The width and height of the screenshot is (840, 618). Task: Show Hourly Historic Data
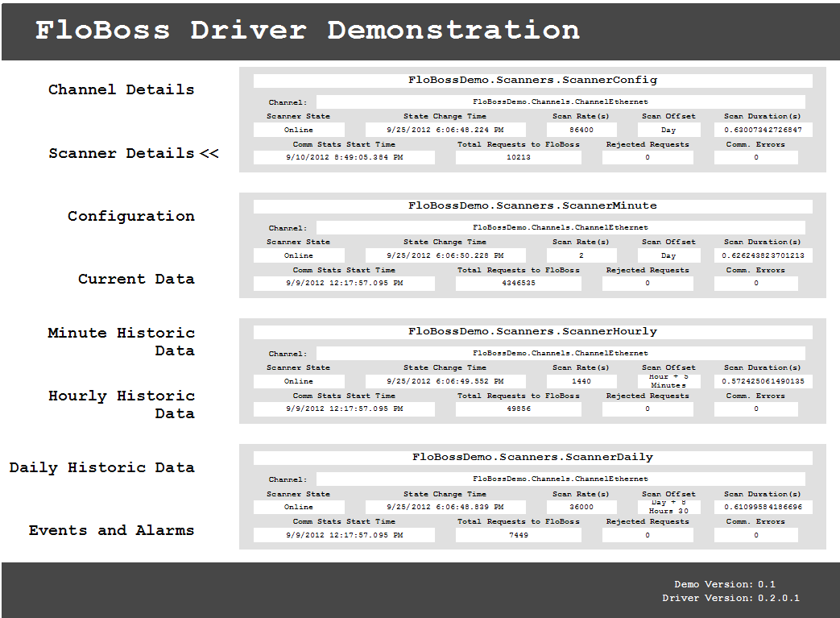pos(121,404)
